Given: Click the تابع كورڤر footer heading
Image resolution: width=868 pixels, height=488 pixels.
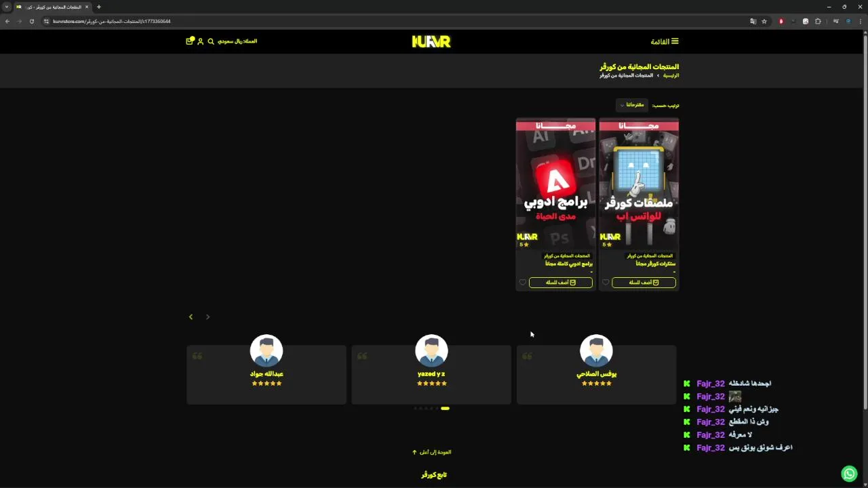Looking at the screenshot, I should 434,475.
